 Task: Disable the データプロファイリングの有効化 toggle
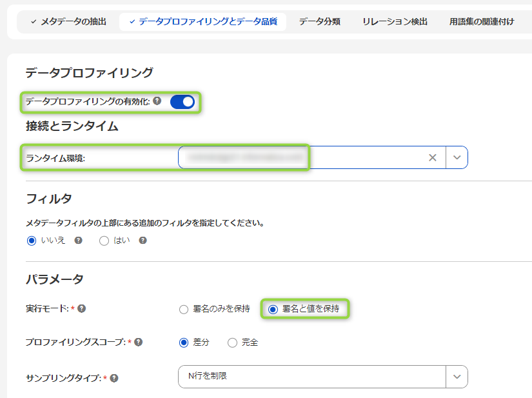(182, 101)
